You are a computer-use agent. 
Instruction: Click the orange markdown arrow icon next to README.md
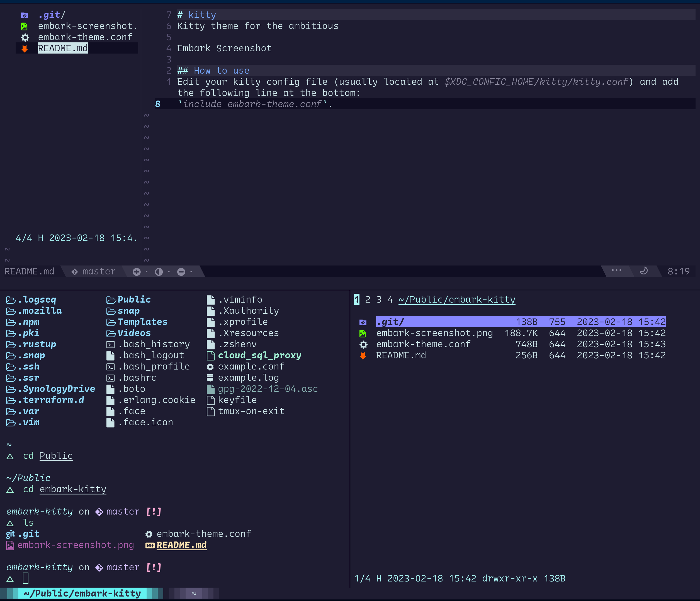pyautogui.click(x=25, y=49)
